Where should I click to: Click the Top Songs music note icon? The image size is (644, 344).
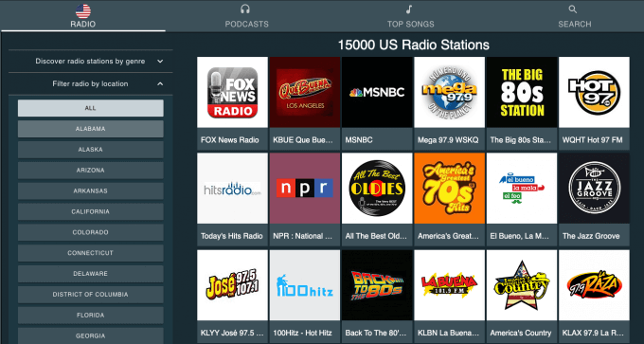click(409, 9)
